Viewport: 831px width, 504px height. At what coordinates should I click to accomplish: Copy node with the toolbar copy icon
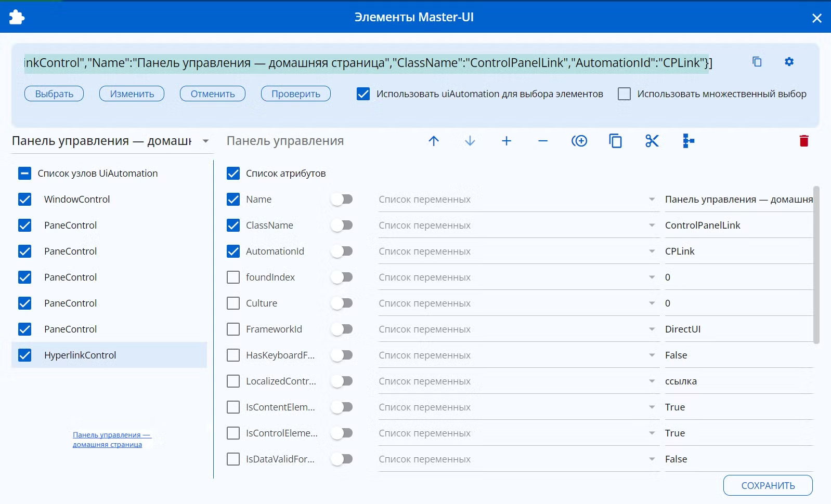pos(616,141)
